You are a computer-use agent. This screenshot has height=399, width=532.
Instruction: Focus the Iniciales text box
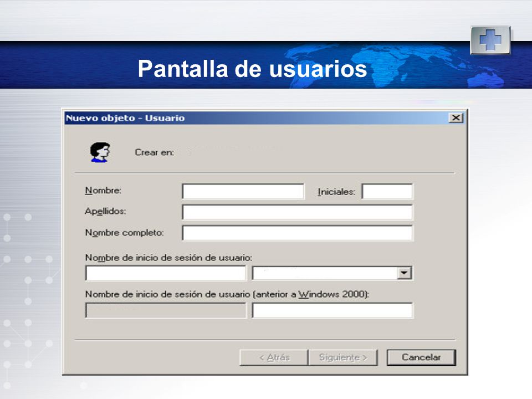pyautogui.click(x=387, y=191)
